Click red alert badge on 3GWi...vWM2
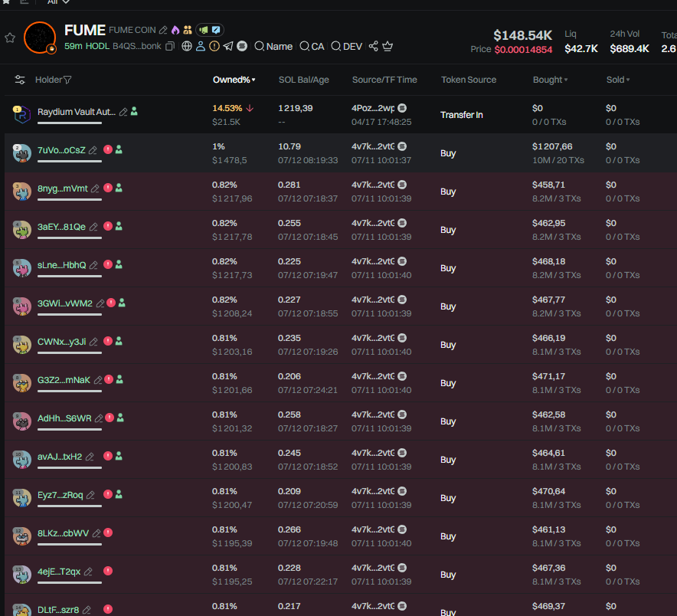Viewport: 677px width, 616px height. click(x=111, y=303)
